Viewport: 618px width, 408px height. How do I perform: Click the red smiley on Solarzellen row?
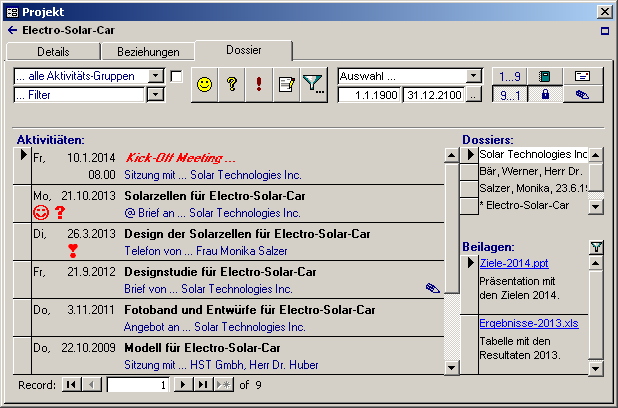click(41, 212)
